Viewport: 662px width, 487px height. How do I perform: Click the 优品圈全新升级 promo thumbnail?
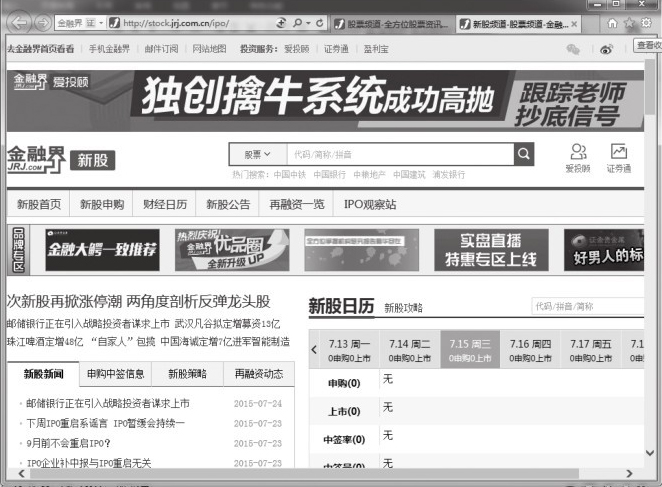coord(232,250)
